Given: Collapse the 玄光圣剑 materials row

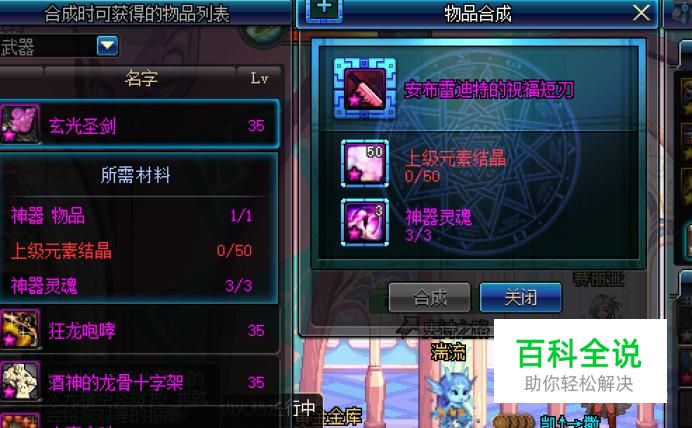Looking at the screenshot, I should tap(139, 124).
